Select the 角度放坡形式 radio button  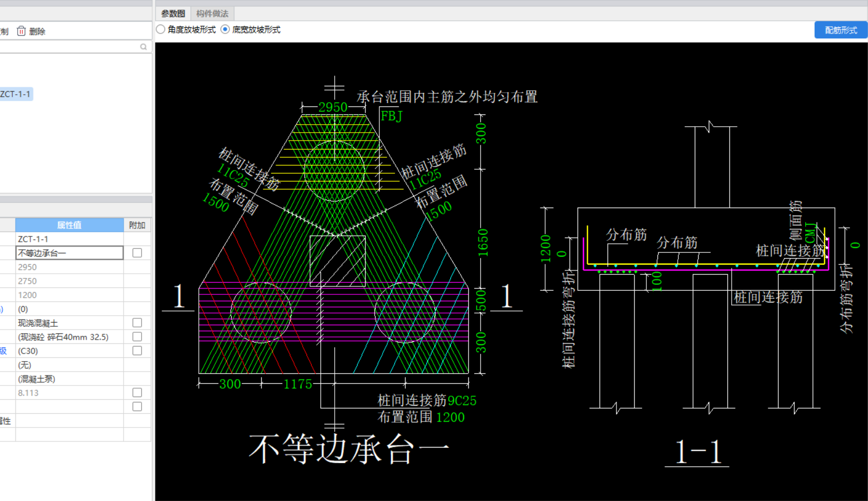tap(160, 30)
